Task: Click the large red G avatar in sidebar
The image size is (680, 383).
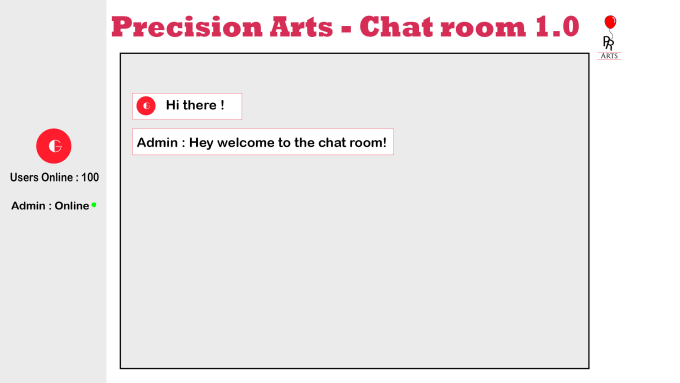Action: point(54,146)
